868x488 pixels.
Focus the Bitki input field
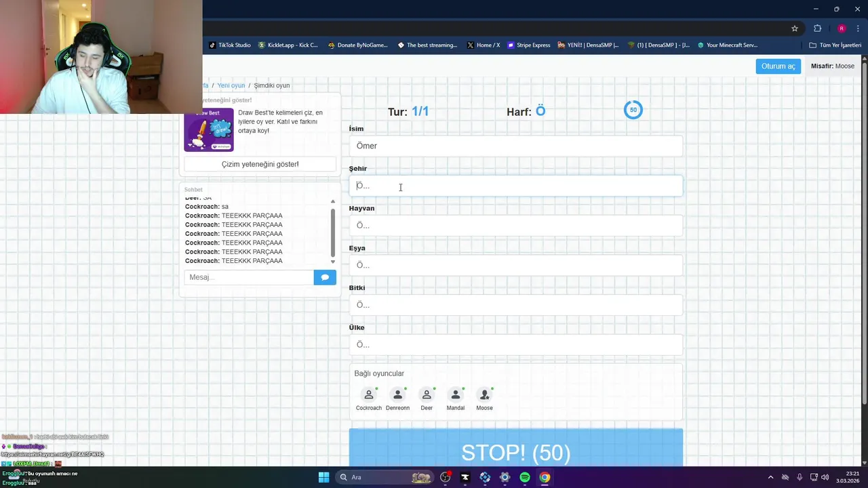coord(515,305)
